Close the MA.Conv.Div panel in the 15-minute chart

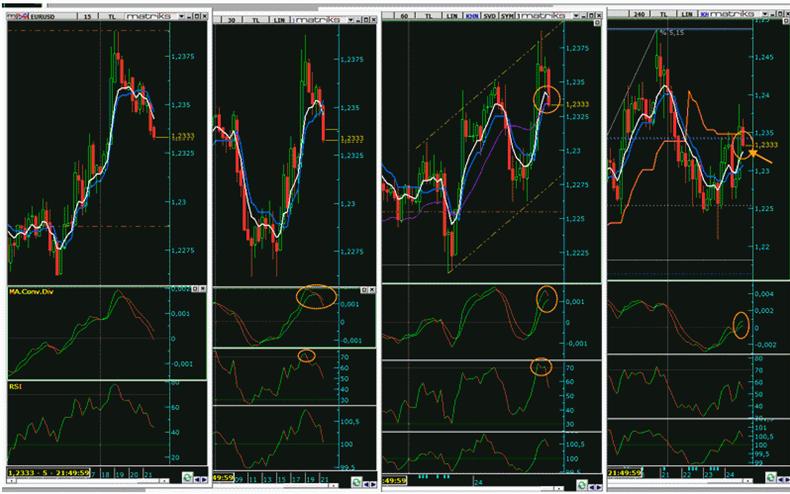[201, 291]
